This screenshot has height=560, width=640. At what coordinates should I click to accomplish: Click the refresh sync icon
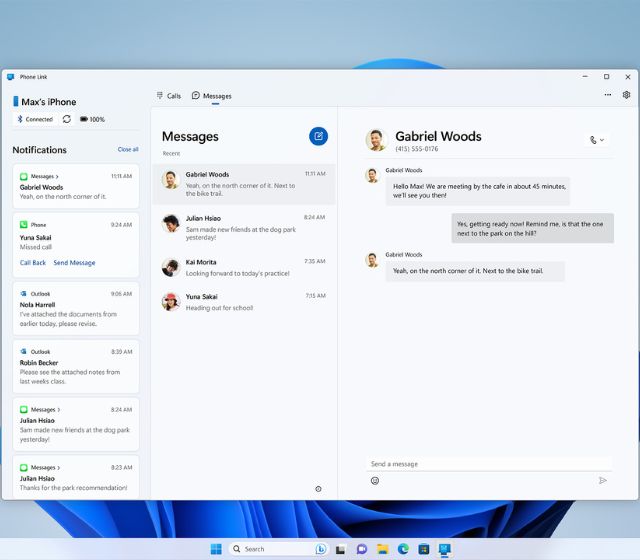[67, 119]
